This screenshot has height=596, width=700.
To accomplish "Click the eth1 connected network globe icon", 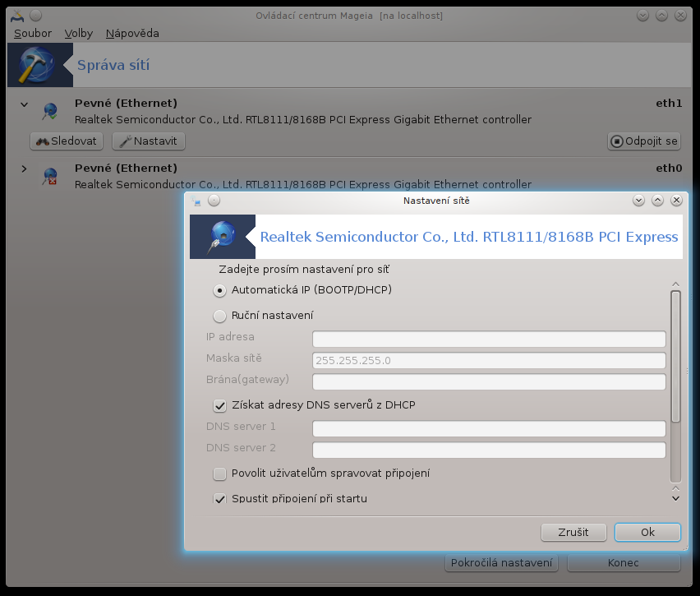I will tap(50, 111).
